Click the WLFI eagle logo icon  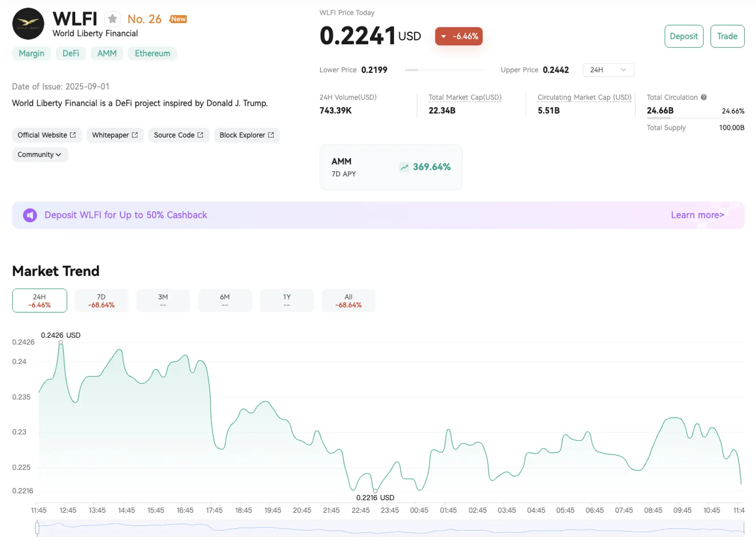[x=28, y=24]
